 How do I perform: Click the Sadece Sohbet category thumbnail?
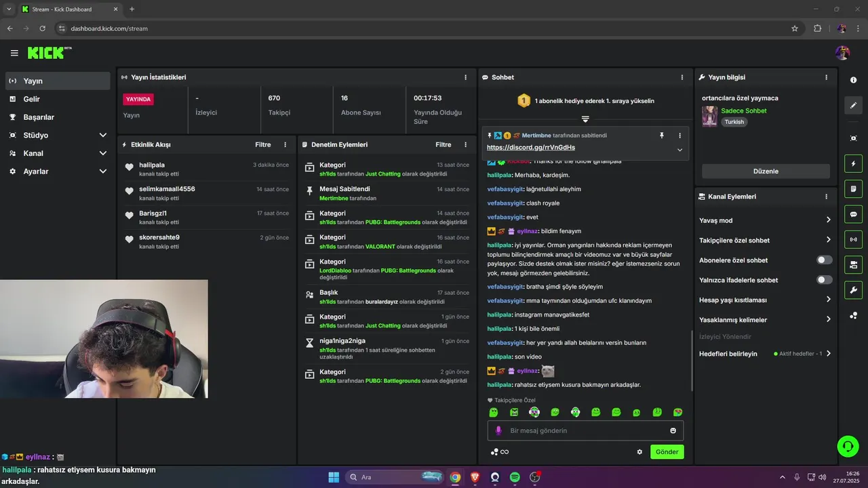(x=709, y=116)
